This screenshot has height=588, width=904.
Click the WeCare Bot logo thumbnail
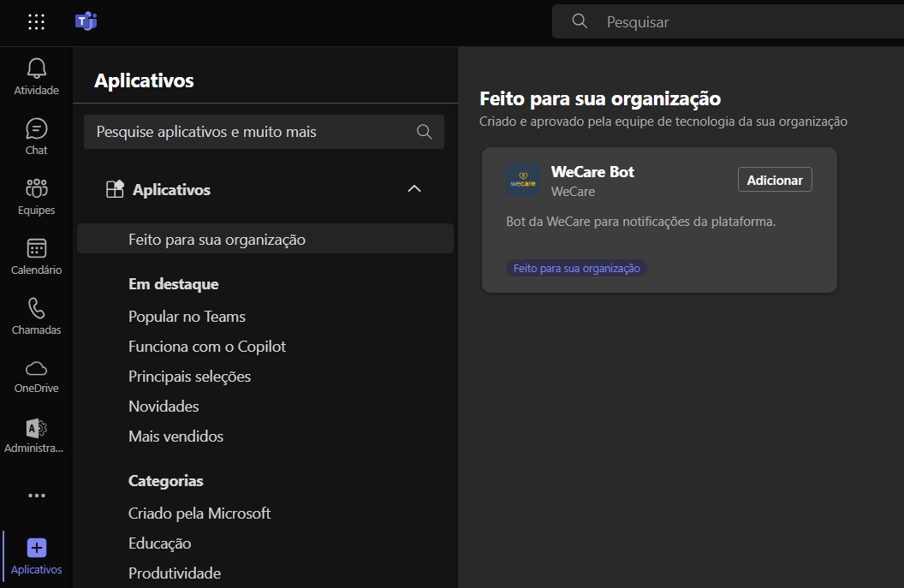523,180
